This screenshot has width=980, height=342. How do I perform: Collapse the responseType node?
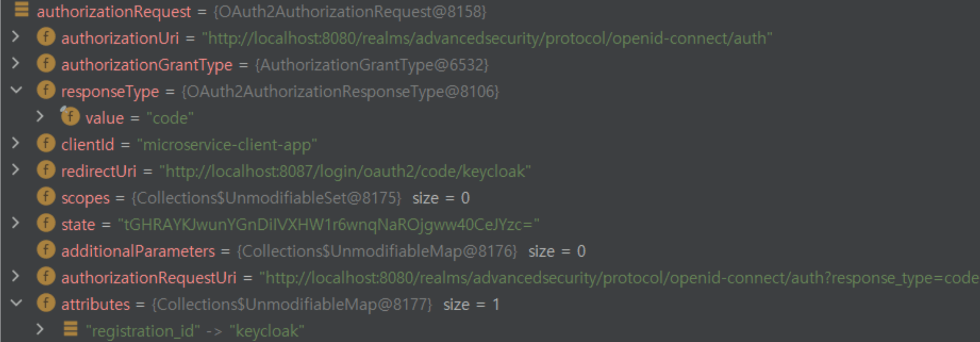pos(16,90)
